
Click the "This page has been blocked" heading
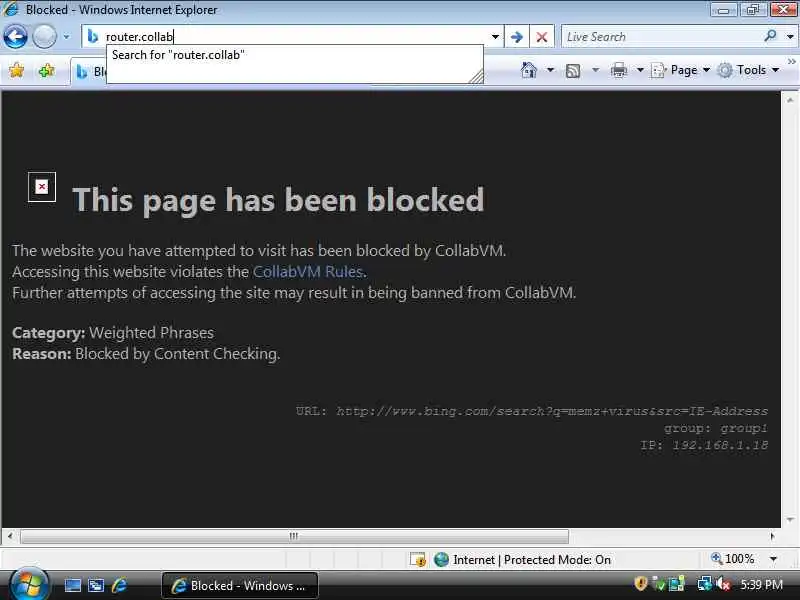pyautogui.click(x=278, y=199)
